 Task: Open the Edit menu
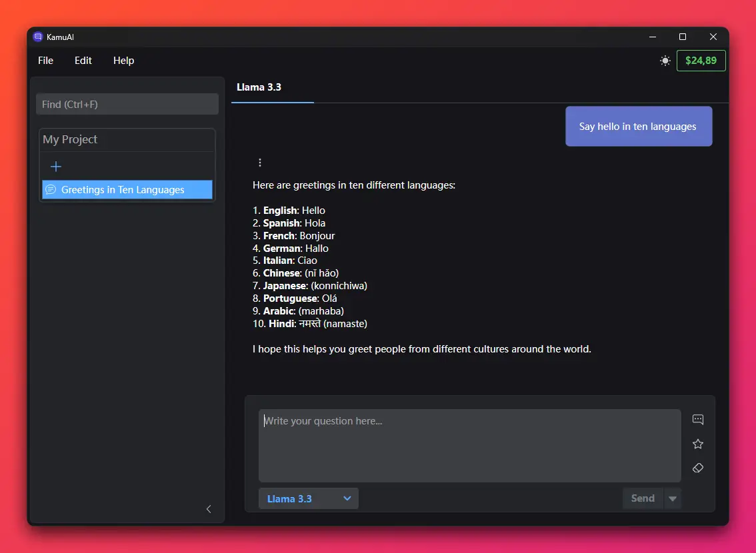(x=83, y=61)
